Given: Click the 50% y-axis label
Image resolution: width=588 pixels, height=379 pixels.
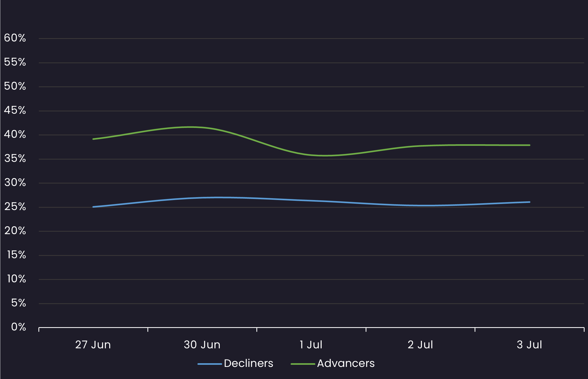Looking at the screenshot, I should (15, 86).
